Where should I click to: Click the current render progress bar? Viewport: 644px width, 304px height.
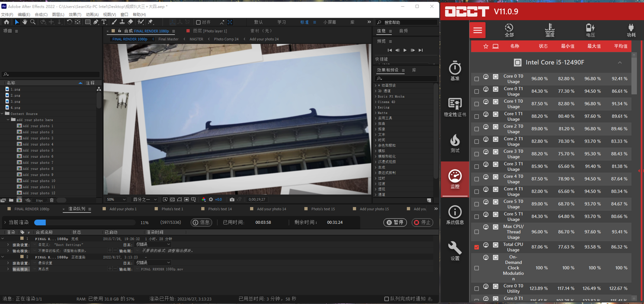pos(85,222)
